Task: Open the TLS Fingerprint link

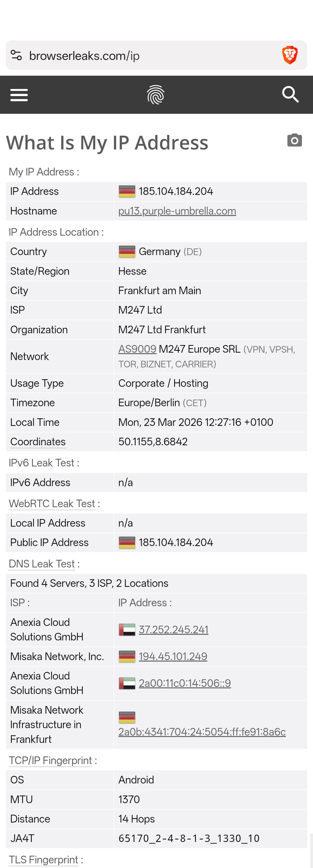Action: coord(44,860)
